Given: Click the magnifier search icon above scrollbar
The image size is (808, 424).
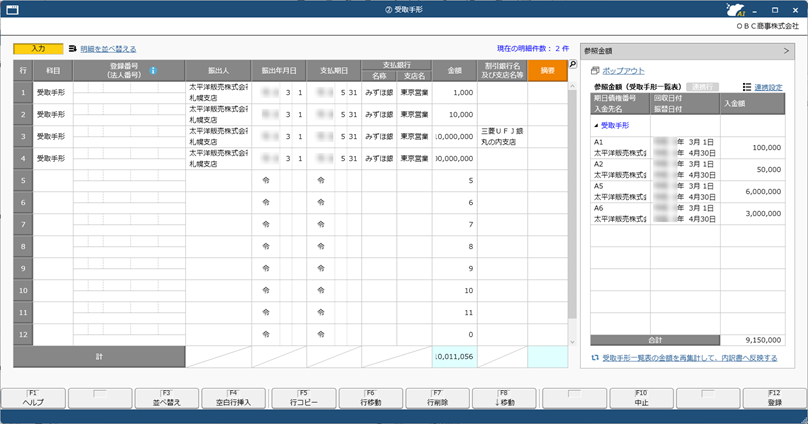Looking at the screenshot, I should 573,64.
